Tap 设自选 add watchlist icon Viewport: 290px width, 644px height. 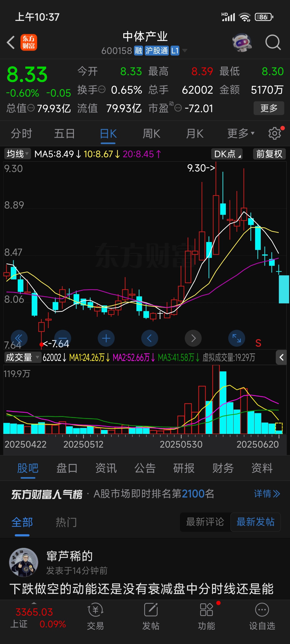point(262,616)
